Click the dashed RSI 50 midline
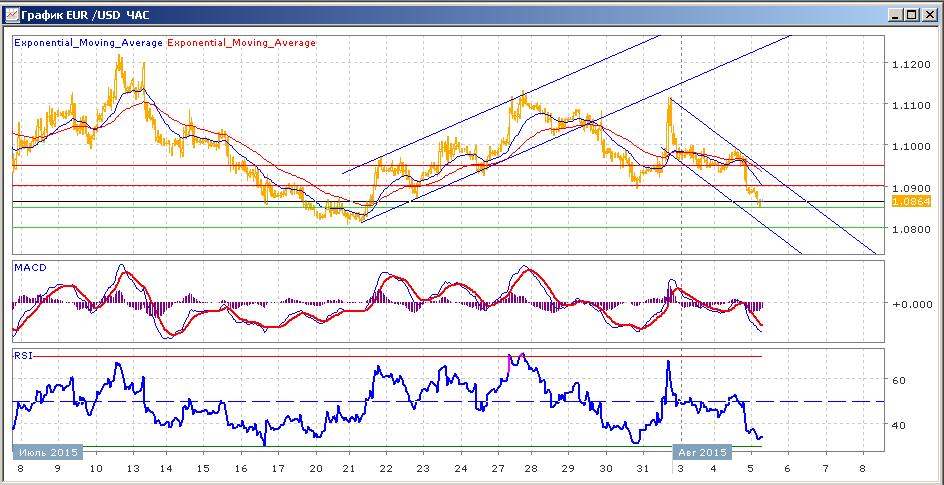The height and width of the screenshot is (485, 944). (x=449, y=401)
